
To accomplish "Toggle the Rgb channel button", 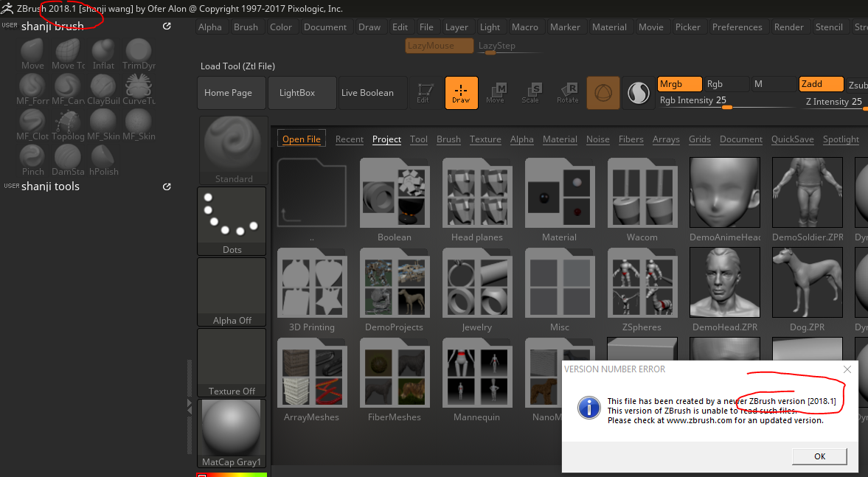I will (726, 84).
